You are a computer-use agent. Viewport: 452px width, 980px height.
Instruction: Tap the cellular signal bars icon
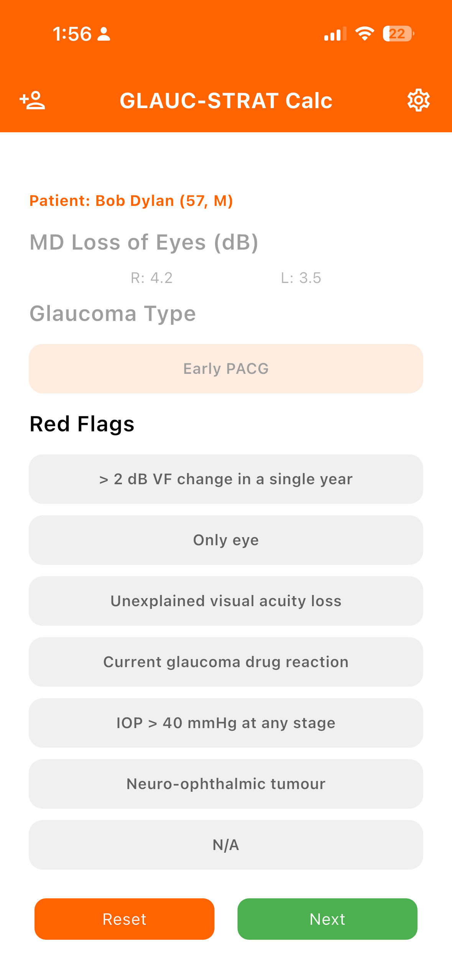[335, 34]
